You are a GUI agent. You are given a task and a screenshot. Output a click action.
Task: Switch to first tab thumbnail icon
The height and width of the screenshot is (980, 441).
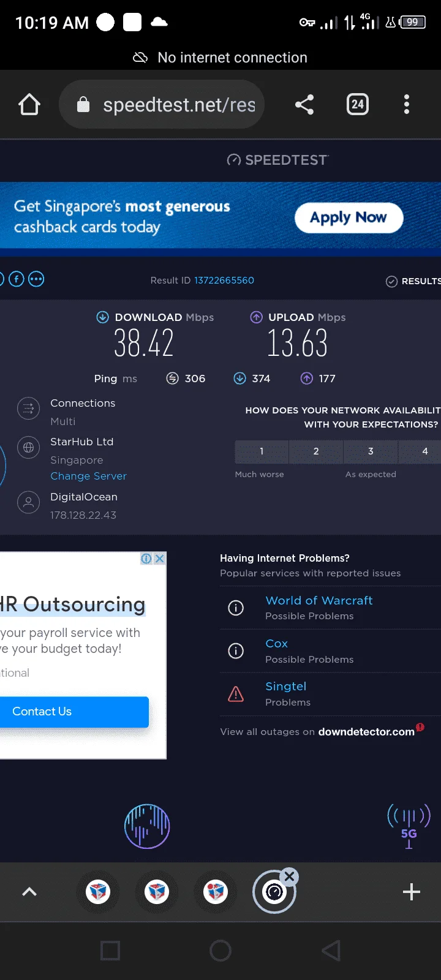click(98, 892)
